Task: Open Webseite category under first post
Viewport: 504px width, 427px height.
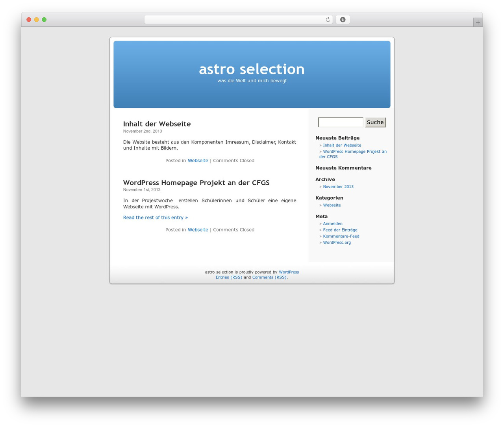Action: click(198, 160)
